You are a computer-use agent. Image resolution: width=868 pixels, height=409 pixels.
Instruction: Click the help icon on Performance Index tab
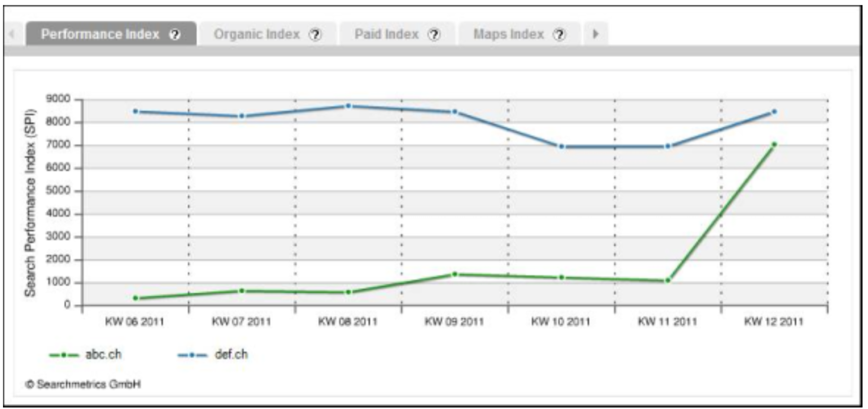pos(174,35)
